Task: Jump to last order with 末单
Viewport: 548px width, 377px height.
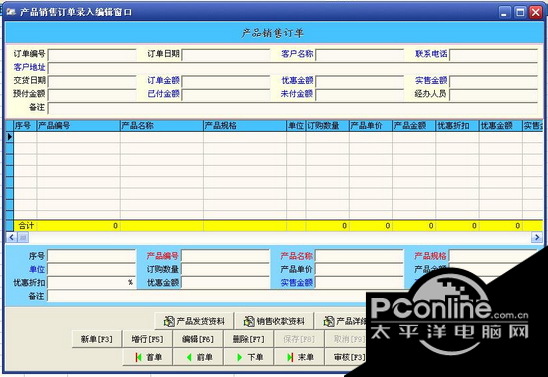Action: pyautogui.click(x=299, y=357)
